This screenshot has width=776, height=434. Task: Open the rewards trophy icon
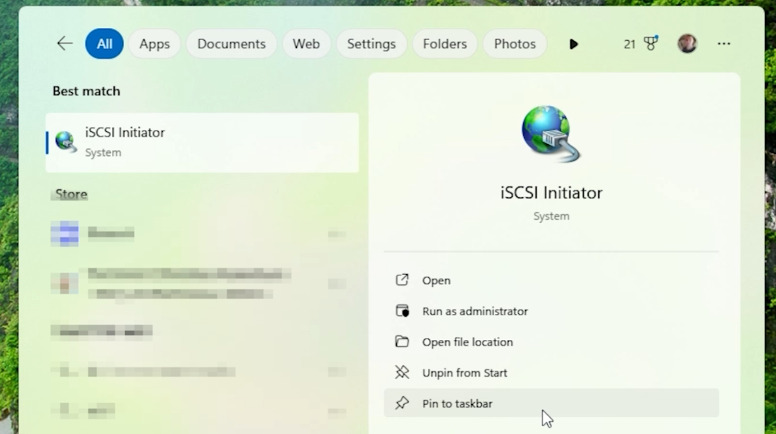click(x=651, y=44)
